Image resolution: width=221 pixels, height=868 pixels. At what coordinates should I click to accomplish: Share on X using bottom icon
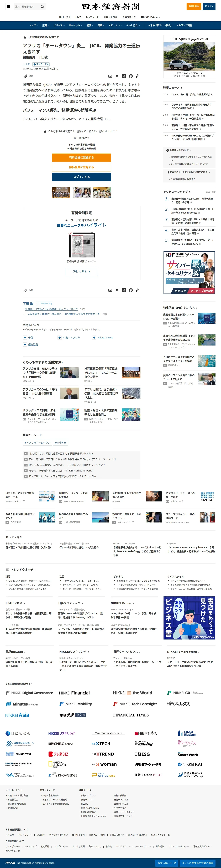(124, 290)
